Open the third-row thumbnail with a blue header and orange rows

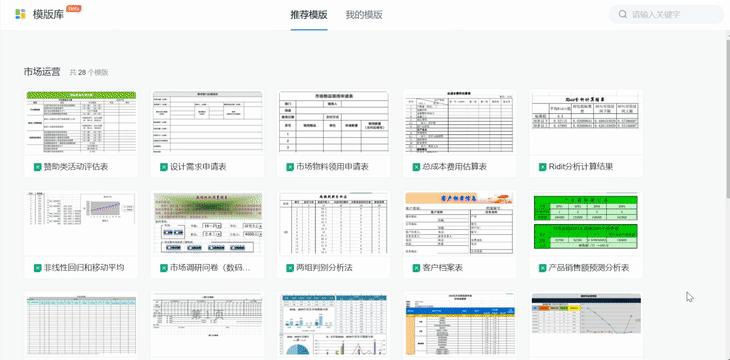460,324
